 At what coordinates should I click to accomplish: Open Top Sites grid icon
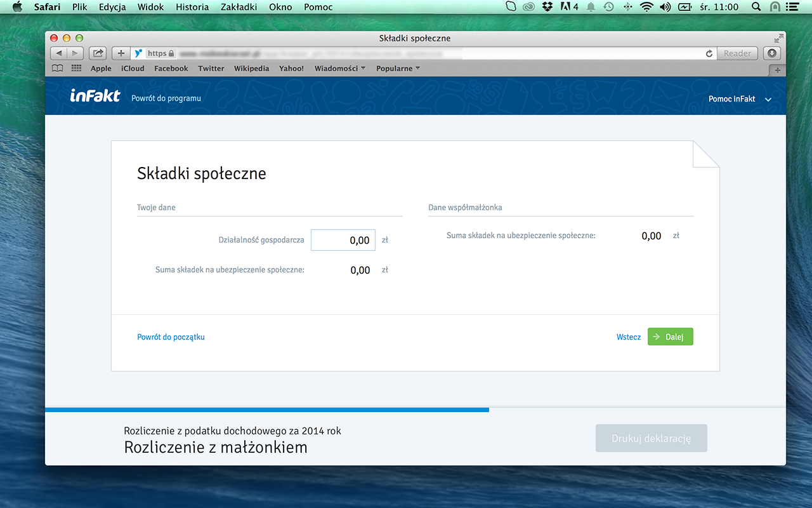click(76, 69)
